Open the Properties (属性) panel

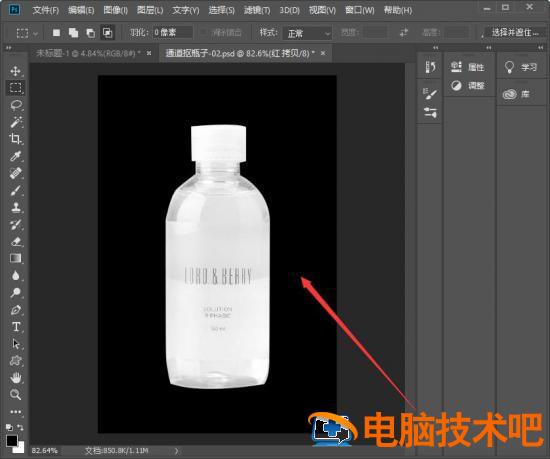point(468,67)
